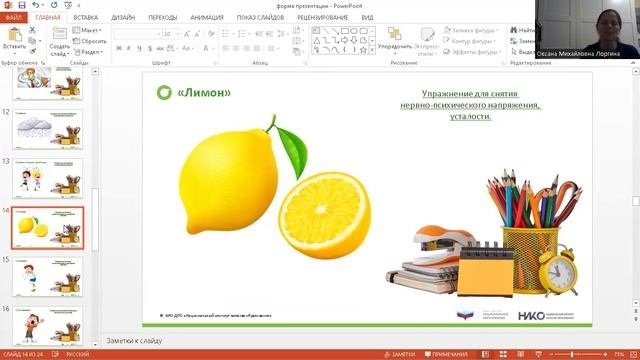Pick the star shape in shapes gallery
The image size is (640, 360).
click(363, 50)
